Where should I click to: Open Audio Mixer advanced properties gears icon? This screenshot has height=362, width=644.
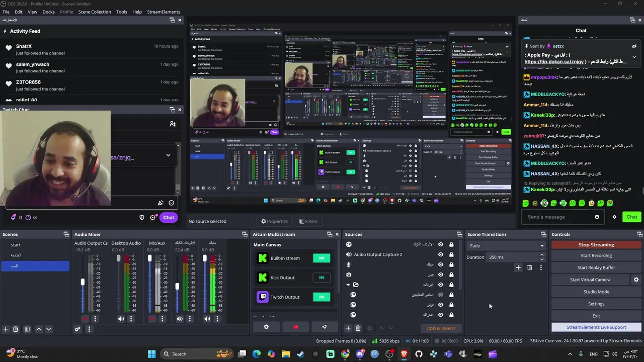(x=77, y=329)
